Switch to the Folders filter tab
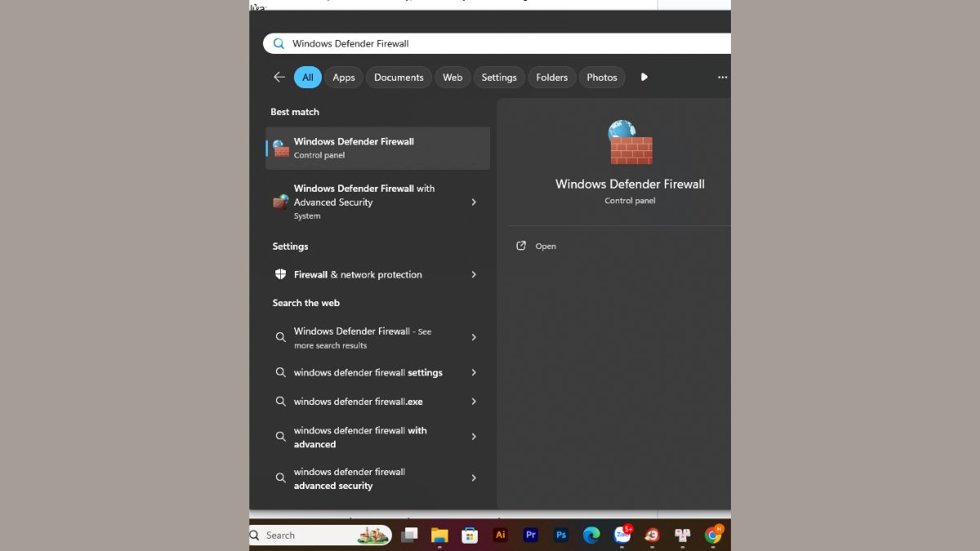 [x=552, y=78]
